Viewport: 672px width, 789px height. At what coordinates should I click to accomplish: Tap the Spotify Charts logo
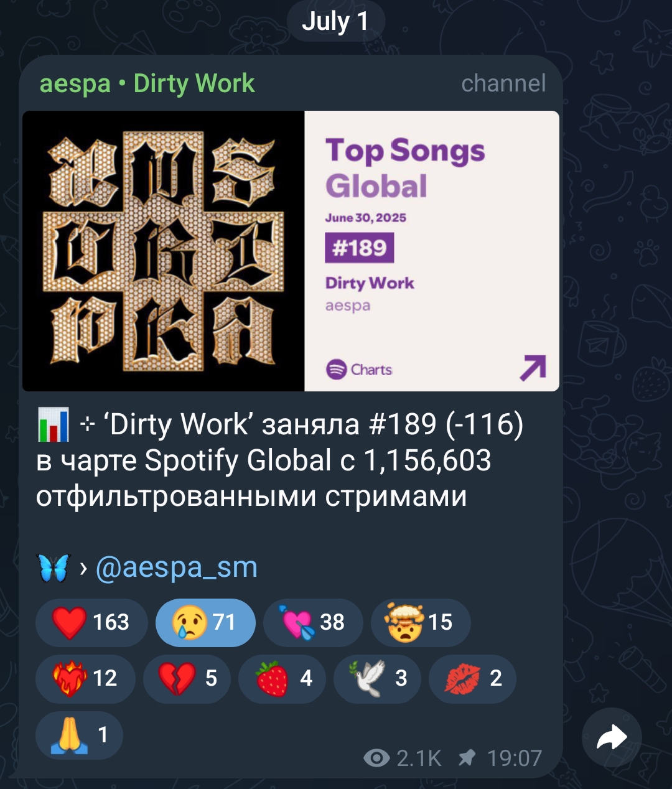pos(359,370)
